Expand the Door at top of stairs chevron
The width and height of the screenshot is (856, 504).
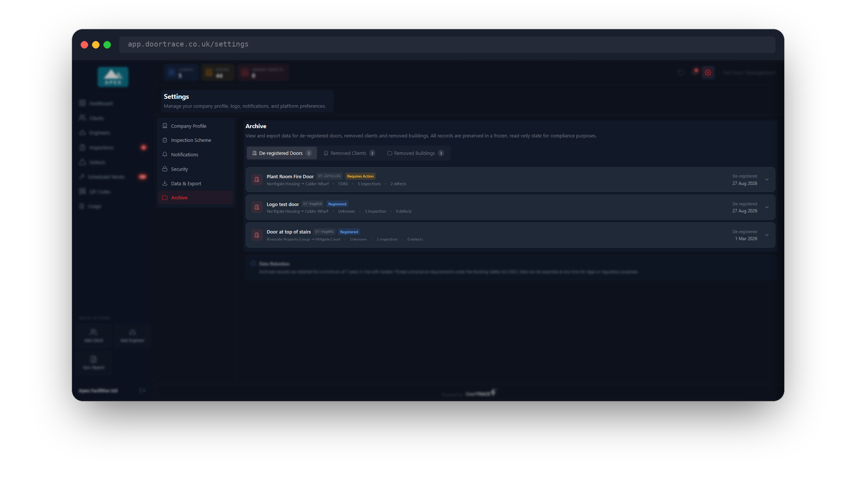[767, 235]
